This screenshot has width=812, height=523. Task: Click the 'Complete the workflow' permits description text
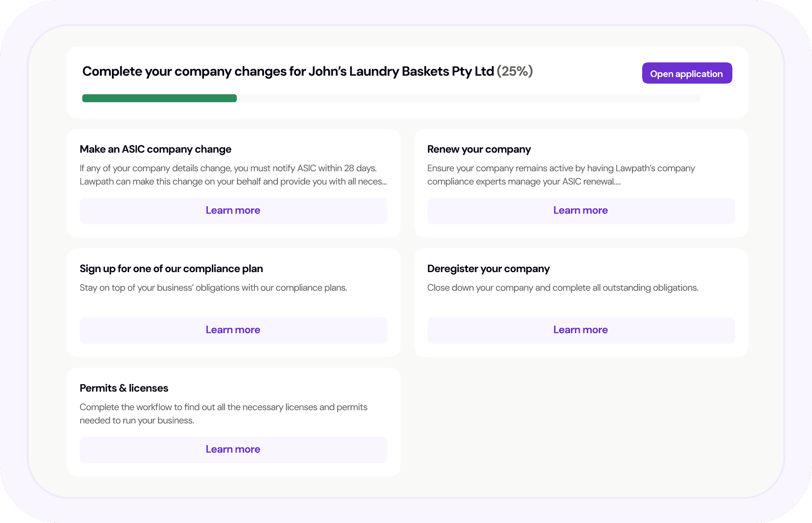223,414
